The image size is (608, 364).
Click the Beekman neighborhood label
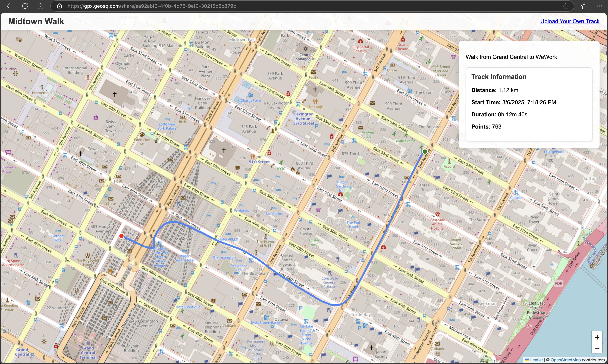[487, 303]
